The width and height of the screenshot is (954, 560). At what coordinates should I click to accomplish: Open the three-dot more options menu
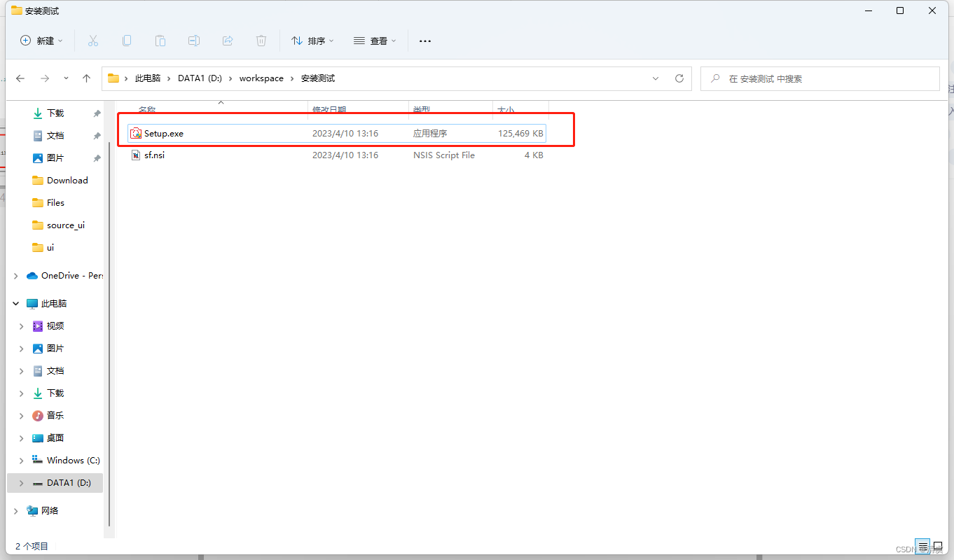[x=425, y=41]
